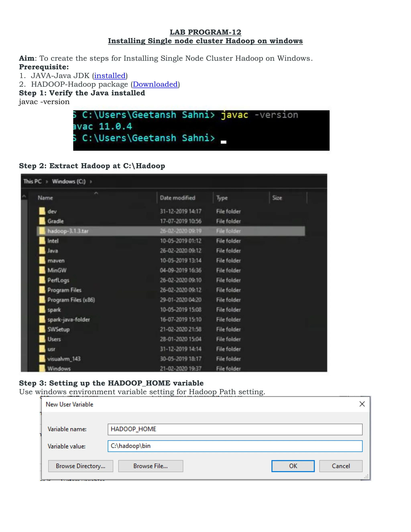Click the Program Files (x86) folder icon

coord(42,300)
